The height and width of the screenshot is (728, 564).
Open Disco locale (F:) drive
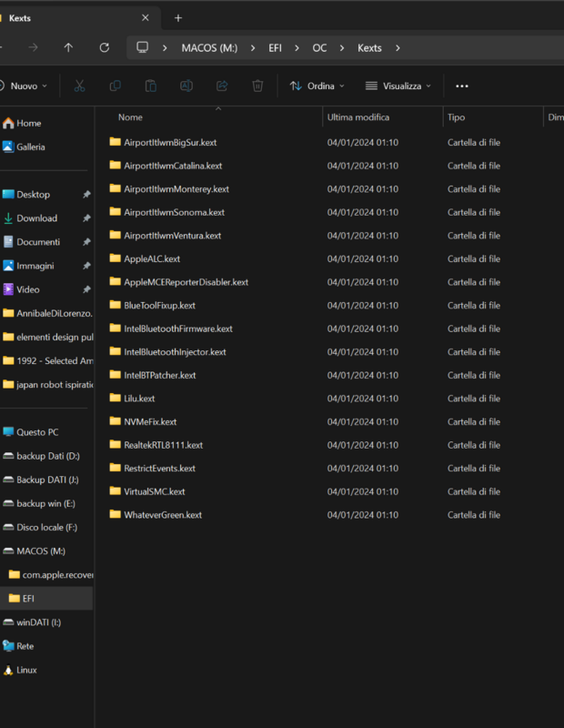pyautogui.click(x=40, y=528)
